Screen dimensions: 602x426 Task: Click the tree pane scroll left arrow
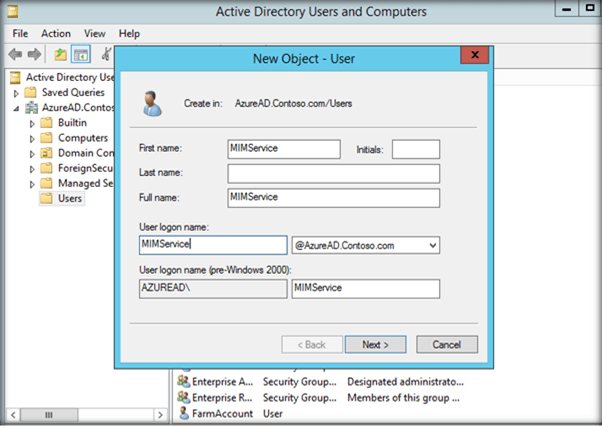13,415
